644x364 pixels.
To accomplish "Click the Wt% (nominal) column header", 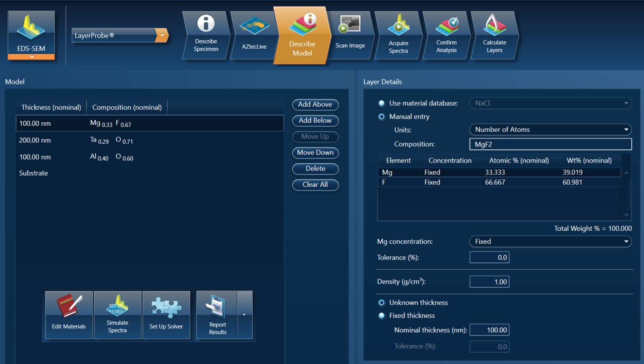I will pyautogui.click(x=589, y=160).
